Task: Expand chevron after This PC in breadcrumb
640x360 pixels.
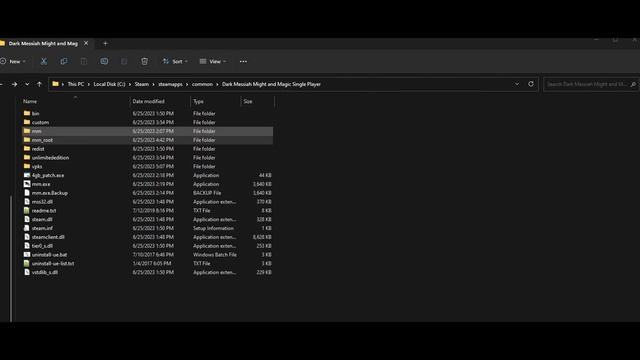Action: (x=89, y=84)
